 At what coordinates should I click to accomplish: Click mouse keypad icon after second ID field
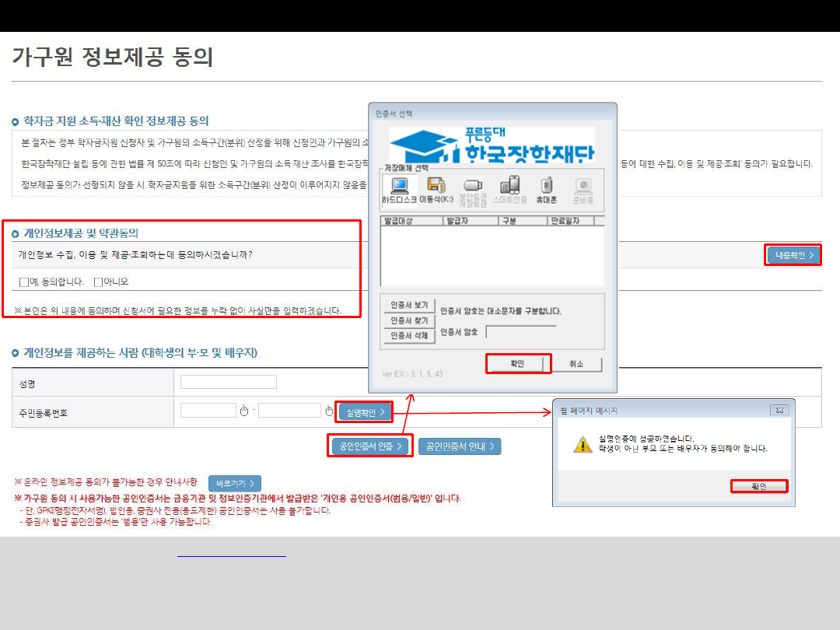[329, 411]
